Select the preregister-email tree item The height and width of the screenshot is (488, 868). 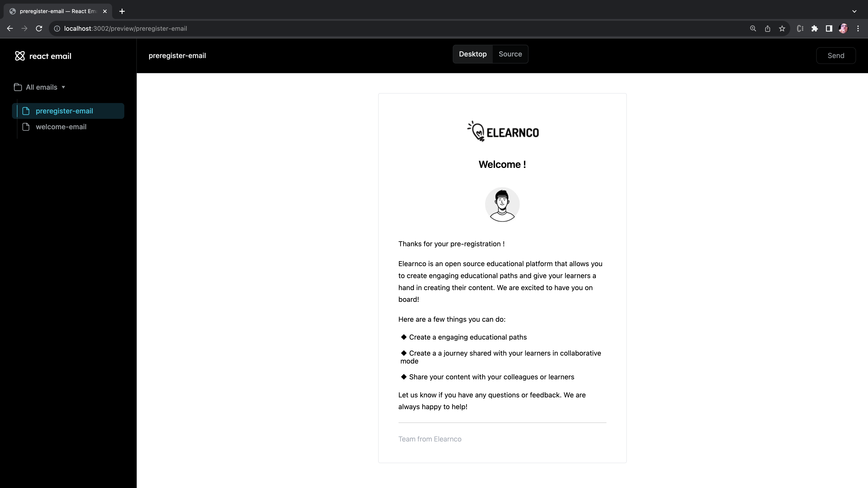(x=68, y=111)
